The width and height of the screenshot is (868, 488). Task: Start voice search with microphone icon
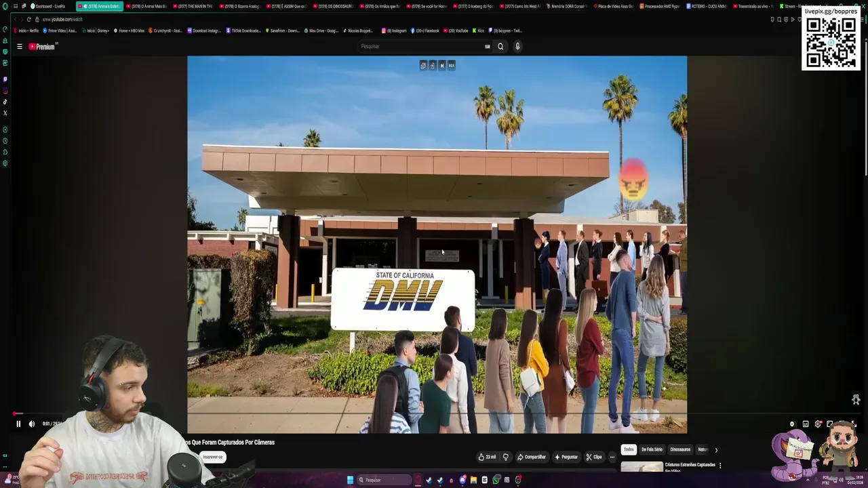coord(517,47)
